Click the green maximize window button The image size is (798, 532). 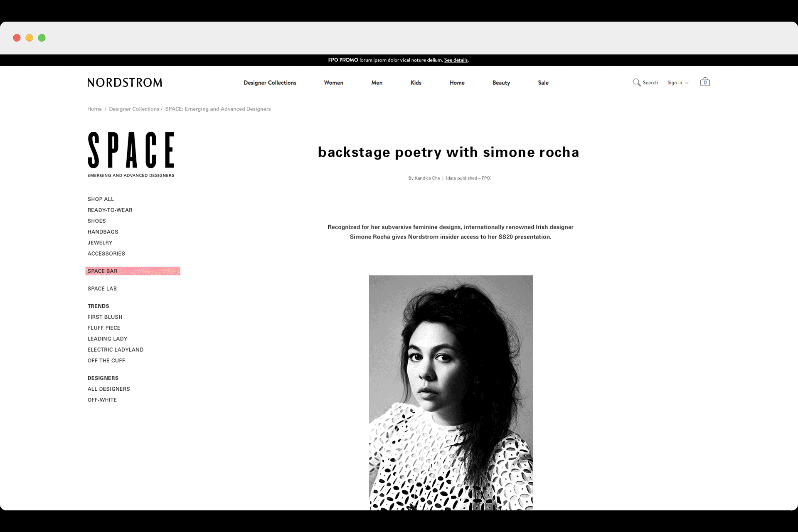coord(42,38)
